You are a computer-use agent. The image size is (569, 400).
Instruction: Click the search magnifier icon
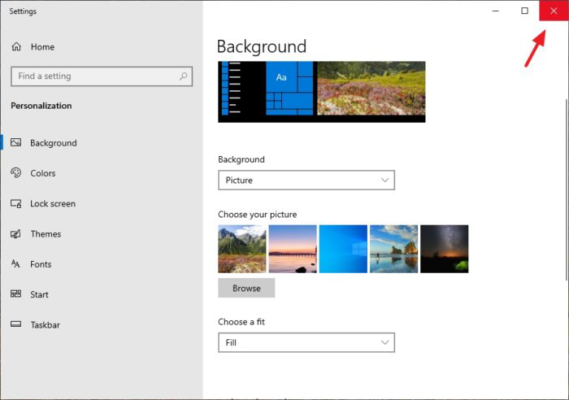(183, 76)
